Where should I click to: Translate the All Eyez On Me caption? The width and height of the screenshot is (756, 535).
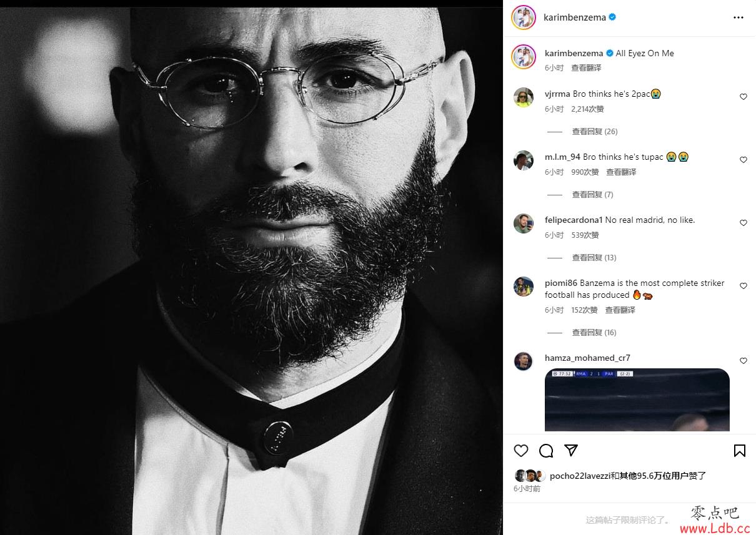(586, 67)
